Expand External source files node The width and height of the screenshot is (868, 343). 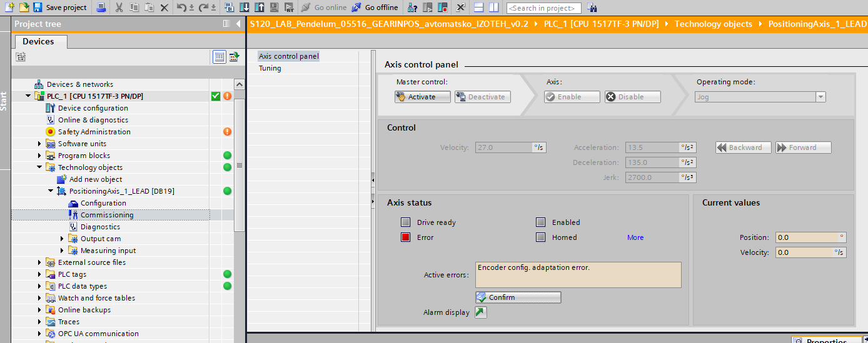(x=39, y=262)
